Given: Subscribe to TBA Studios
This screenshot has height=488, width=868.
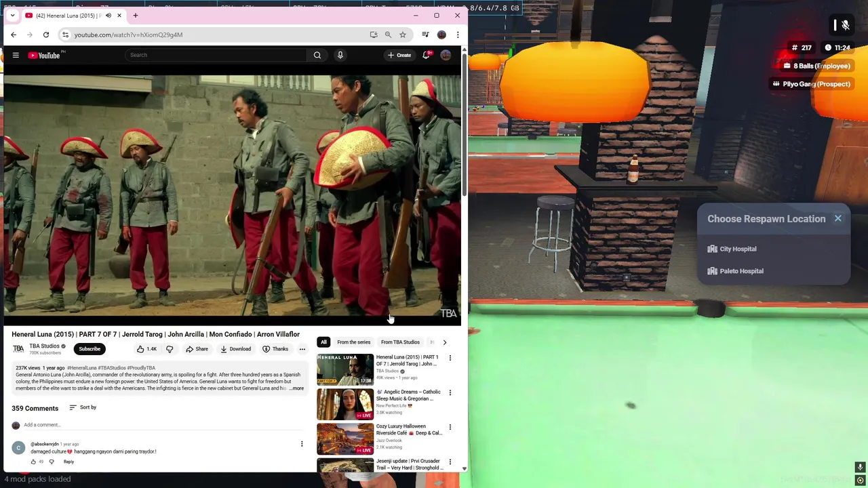Looking at the screenshot, I should click(90, 349).
